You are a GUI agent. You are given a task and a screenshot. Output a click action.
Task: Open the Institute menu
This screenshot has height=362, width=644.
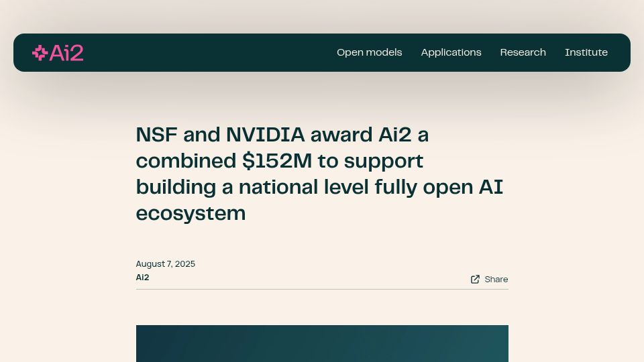[x=586, y=52]
